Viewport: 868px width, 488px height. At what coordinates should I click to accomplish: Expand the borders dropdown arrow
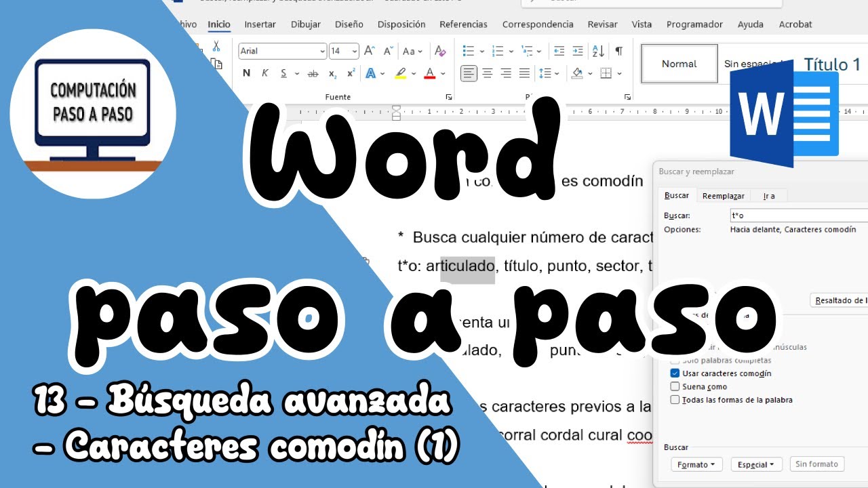tap(620, 73)
